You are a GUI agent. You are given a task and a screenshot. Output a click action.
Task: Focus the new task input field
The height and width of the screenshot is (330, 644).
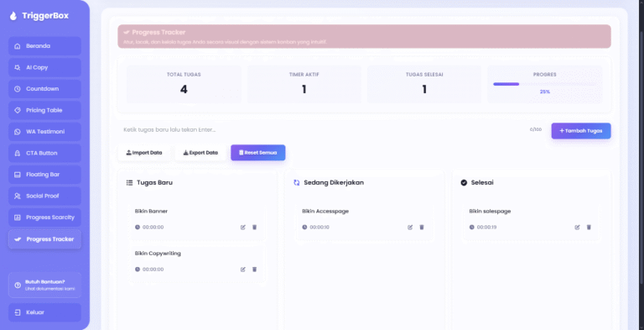point(320,130)
